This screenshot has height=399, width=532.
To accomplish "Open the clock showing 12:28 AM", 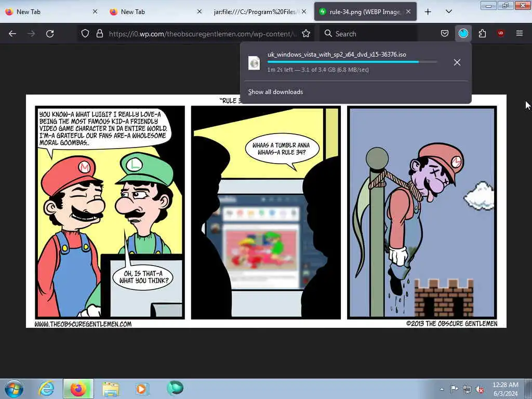I will (505, 389).
